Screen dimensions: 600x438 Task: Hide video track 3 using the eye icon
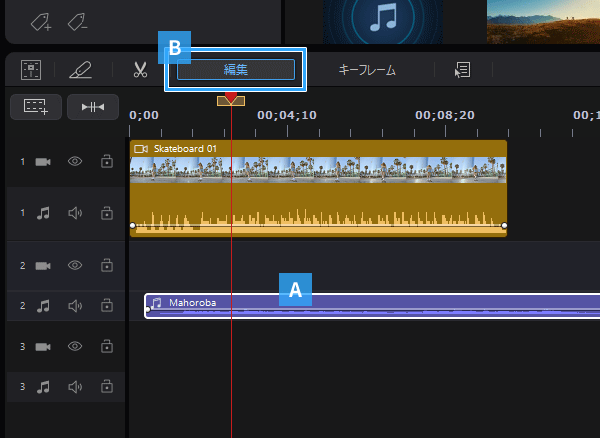click(x=75, y=346)
